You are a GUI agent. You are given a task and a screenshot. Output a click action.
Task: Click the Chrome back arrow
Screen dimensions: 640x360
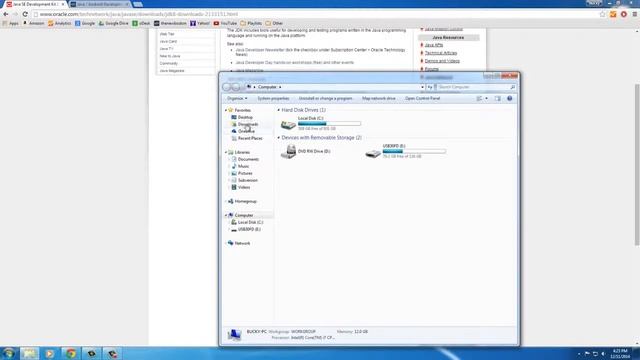pyautogui.click(x=6, y=14)
